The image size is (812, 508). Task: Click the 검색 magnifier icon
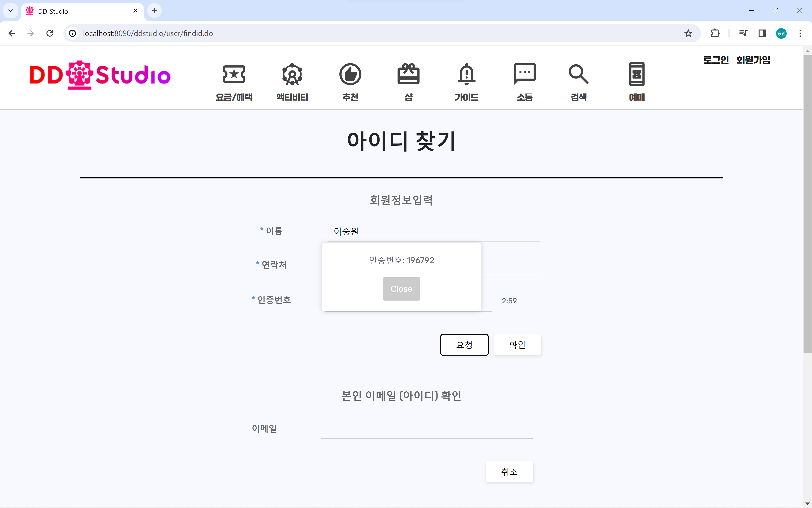pos(579,74)
